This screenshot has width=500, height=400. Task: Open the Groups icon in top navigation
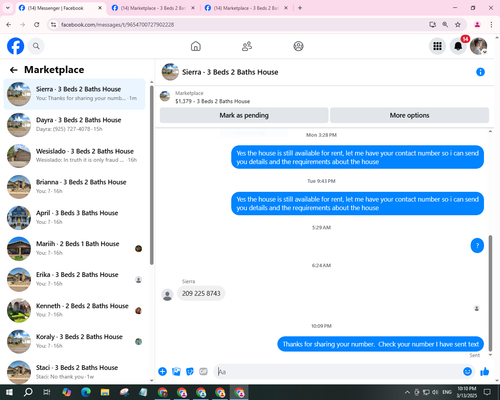pyautogui.click(x=298, y=46)
